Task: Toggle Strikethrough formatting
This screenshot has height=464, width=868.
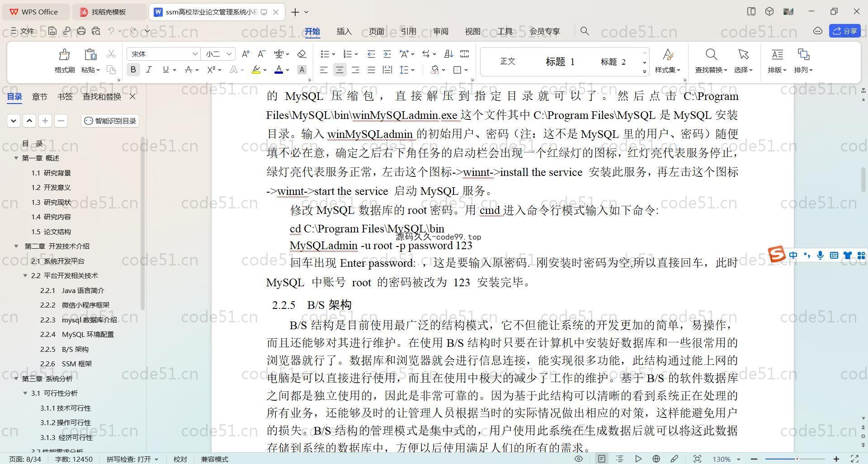Action: tap(189, 70)
